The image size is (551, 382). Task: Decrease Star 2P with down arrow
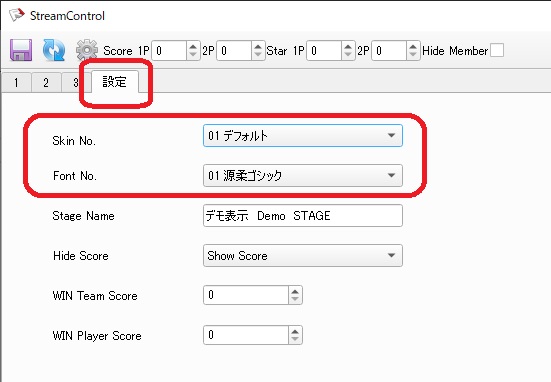click(413, 56)
